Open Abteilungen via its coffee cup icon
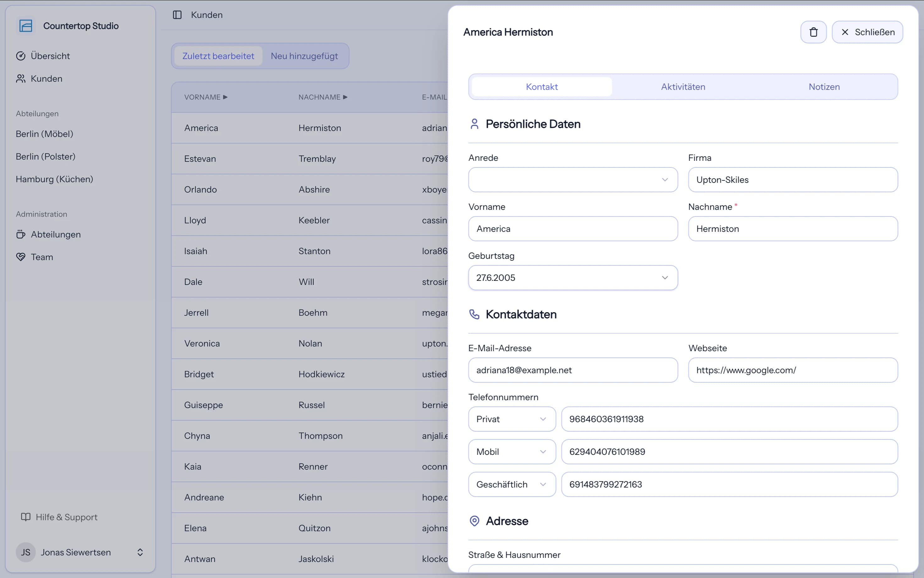The image size is (924, 578). click(x=21, y=234)
